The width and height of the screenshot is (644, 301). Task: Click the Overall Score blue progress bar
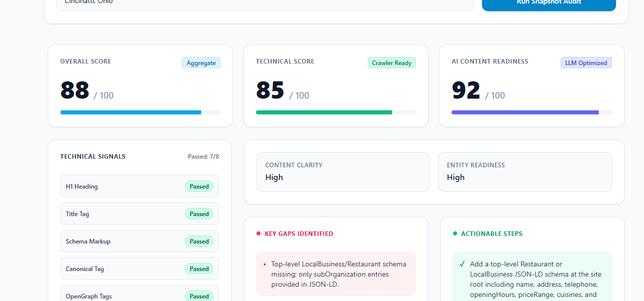click(140, 112)
